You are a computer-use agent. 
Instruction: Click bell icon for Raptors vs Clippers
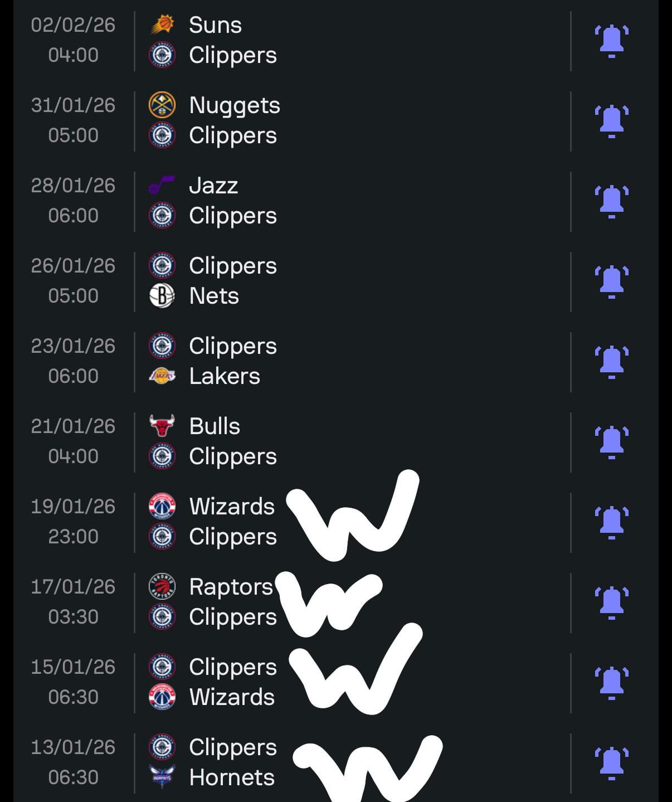tap(611, 602)
